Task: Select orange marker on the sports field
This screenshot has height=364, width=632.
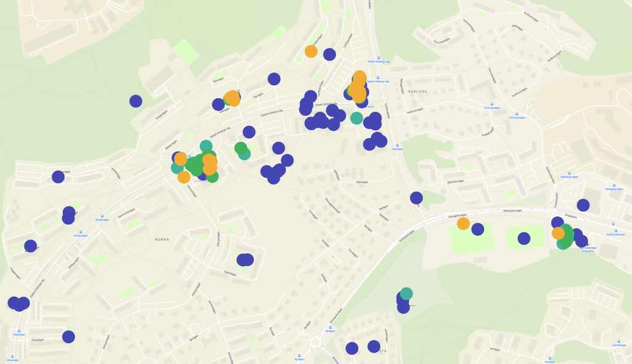Action: click(463, 223)
